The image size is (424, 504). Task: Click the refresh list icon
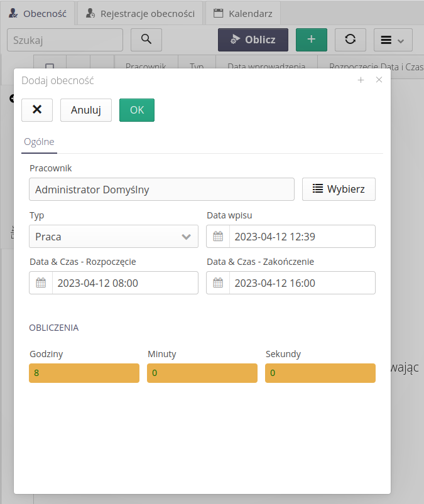351,40
